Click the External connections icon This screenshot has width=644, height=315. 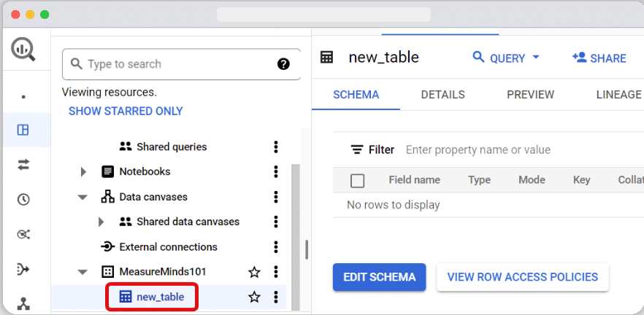tap(107, 247)
